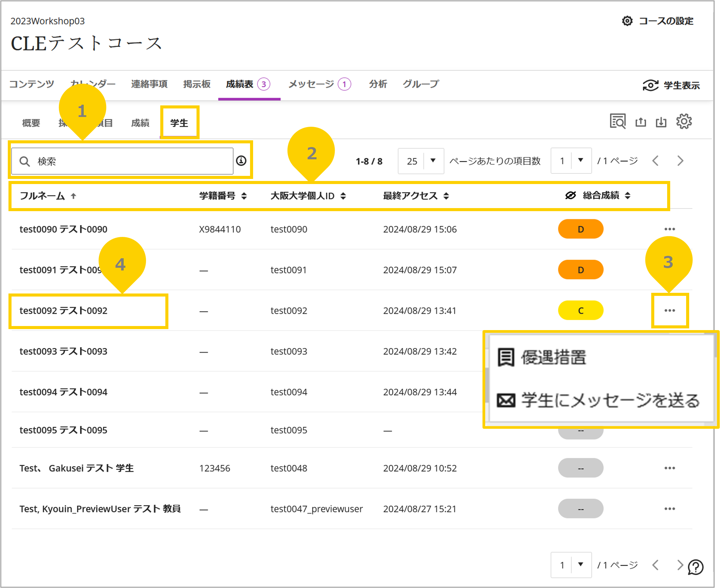Screen dimensions: 720x588
Task: Go to previous page at top
Action: point(655,161)
